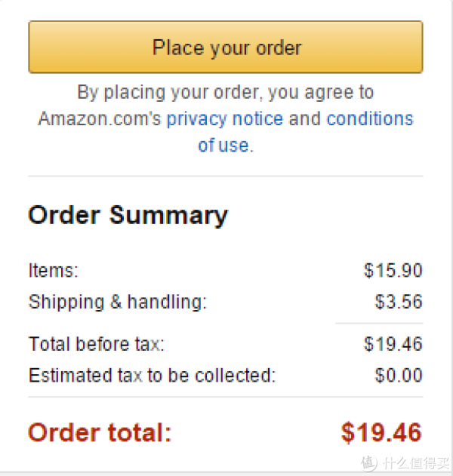Click the Shipping & handling label
Viewport: 453px width, 476px height.
[118, 302]
